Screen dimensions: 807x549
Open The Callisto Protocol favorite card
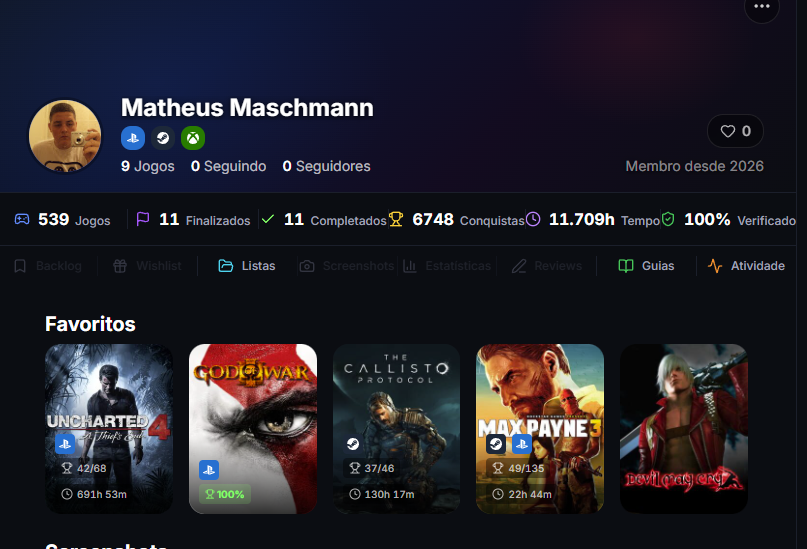pos(396,429)
